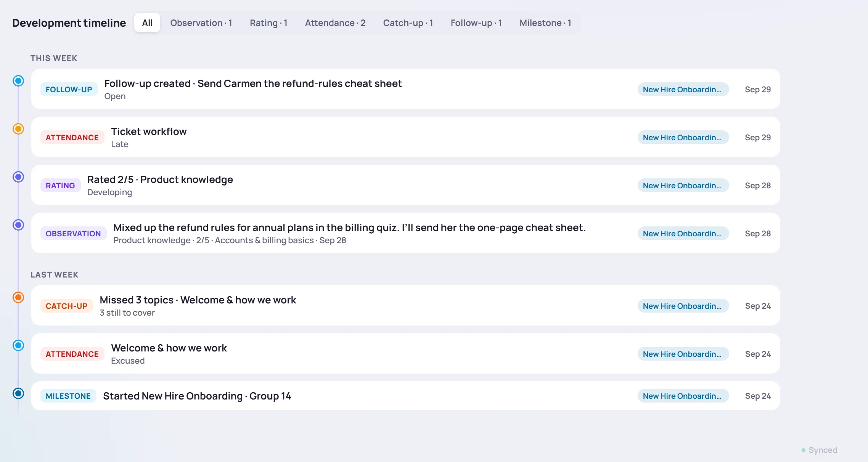Viewport: 868px width, 462px height.
Task: Click the FOLLOW-UP badge
Action: click(69, 90)
